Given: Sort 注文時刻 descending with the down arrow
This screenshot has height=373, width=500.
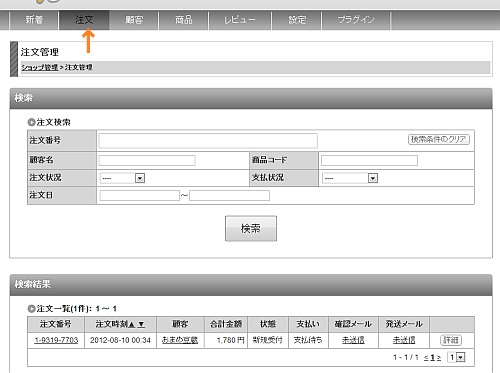Looking at the screenshot, I should click(x=141, y=324).
